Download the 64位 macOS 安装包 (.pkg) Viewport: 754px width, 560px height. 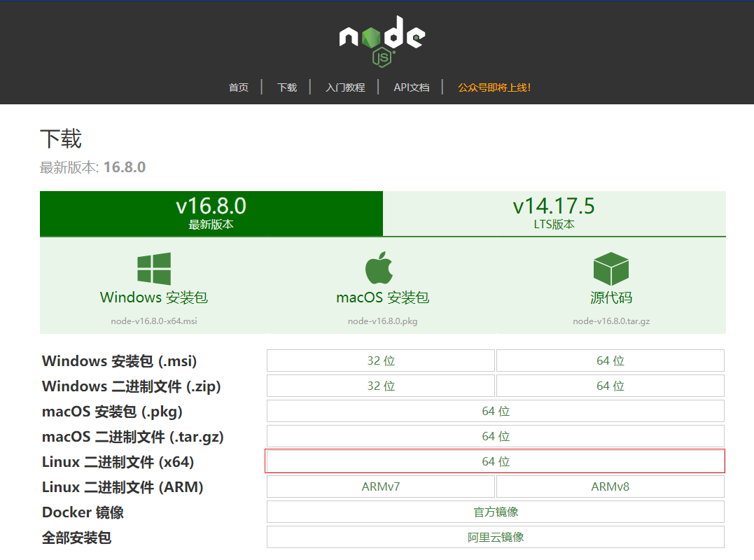496,411
